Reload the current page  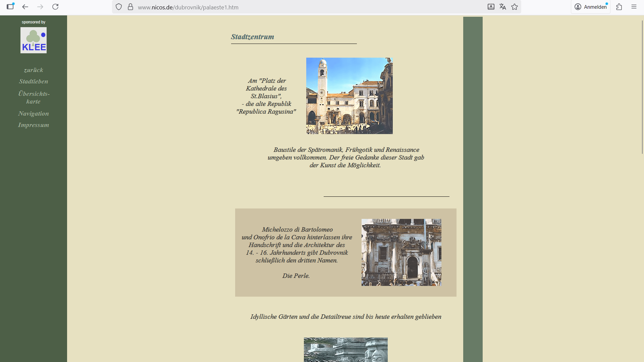pyautogui.click(x=55, y=7)
